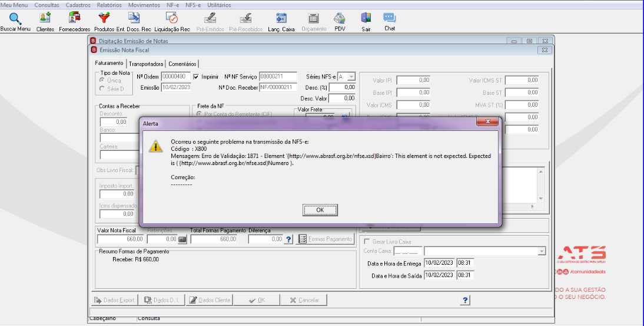The width and height of the screenshot is (644, 326).
Task: Open the Clientes toolbar icon
Action: coord(45,22)
